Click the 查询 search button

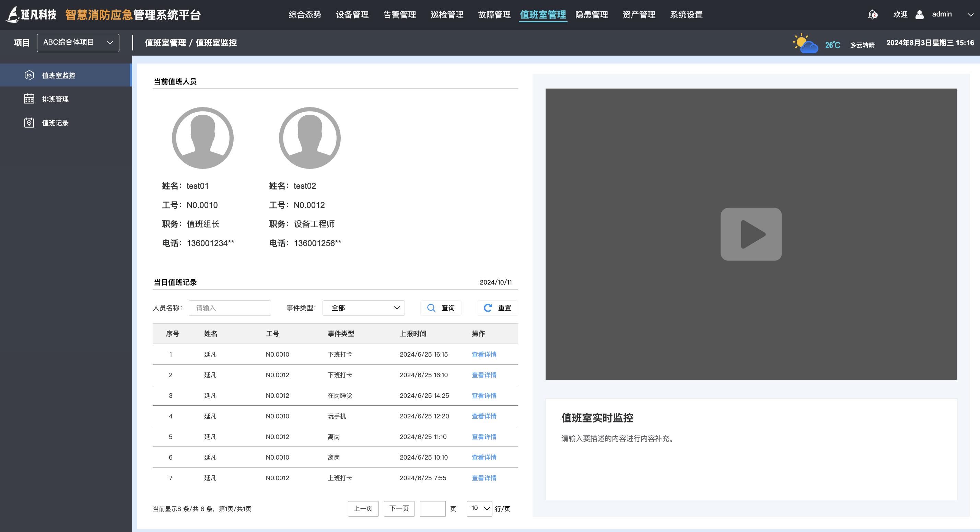coord(441,308)
